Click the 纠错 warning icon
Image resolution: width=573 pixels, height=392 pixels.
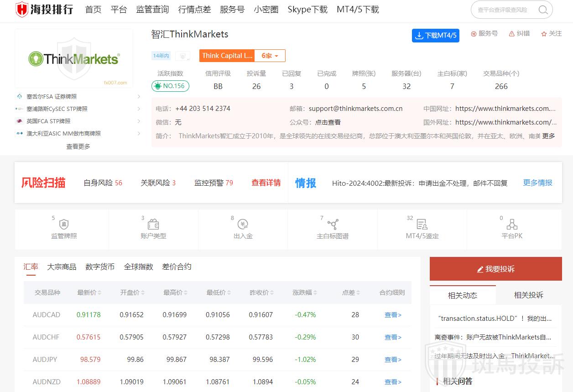(x=511, y=34)
